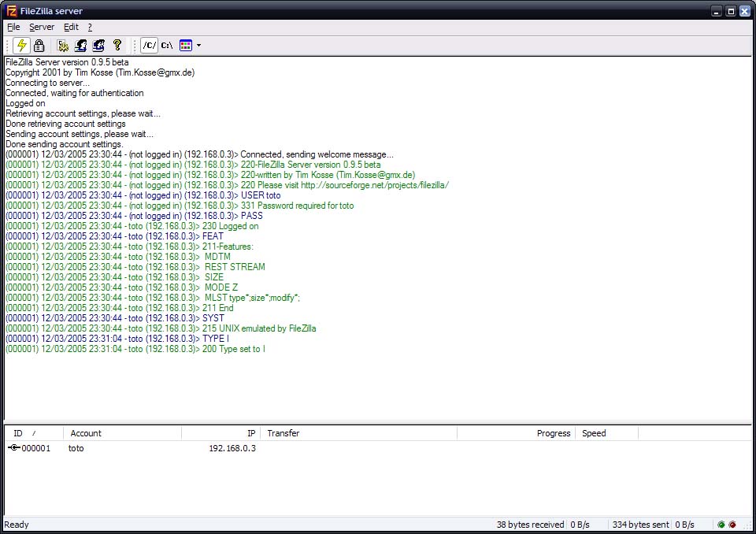Open the Edit menu
The height and width of the screenshot is (534, 756).
(x=71, y=27)
